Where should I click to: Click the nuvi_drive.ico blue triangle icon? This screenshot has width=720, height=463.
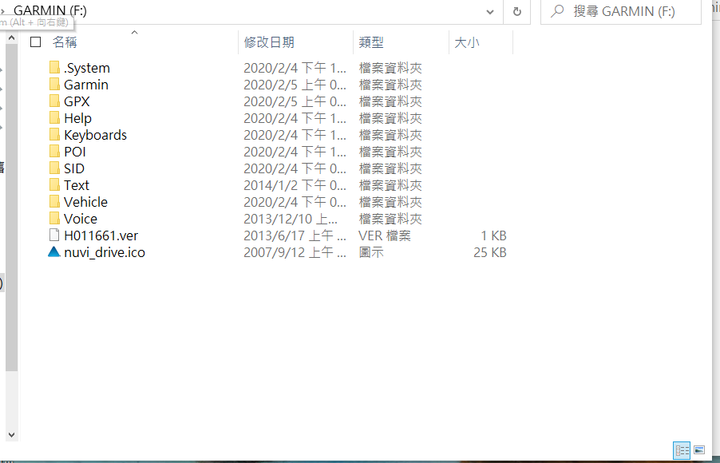coord(54,252)
